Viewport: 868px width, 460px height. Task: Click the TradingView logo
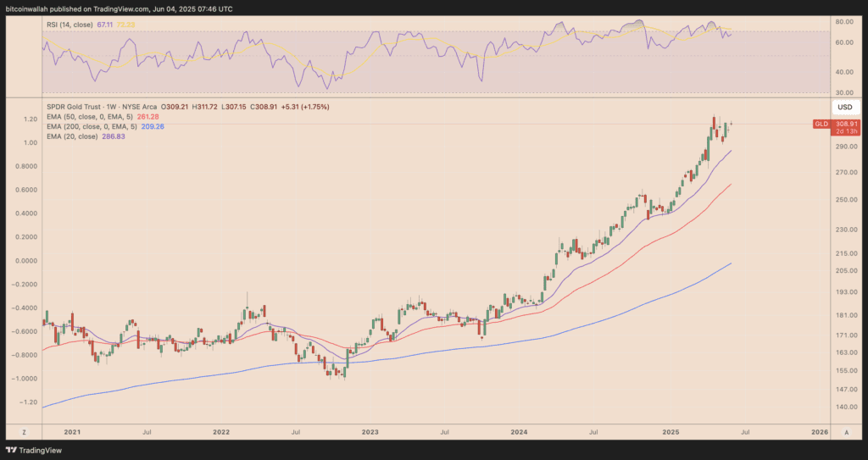pyautogui.click(x=34, y=450)
